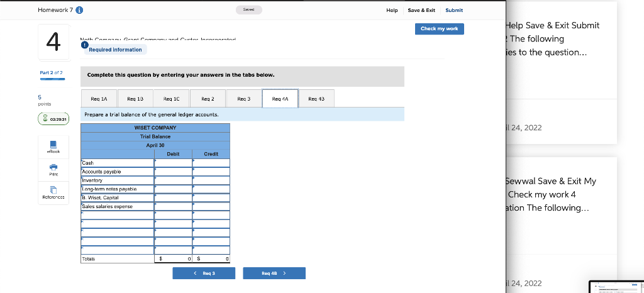Click the Debit field for Accounts payable
The image size is (644, 293).
coord(174,172)
